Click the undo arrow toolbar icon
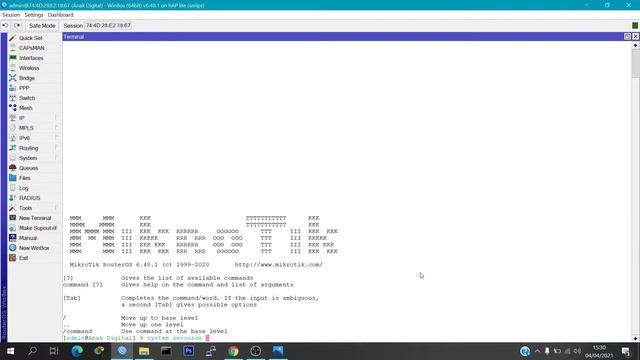 click(5, 25)
